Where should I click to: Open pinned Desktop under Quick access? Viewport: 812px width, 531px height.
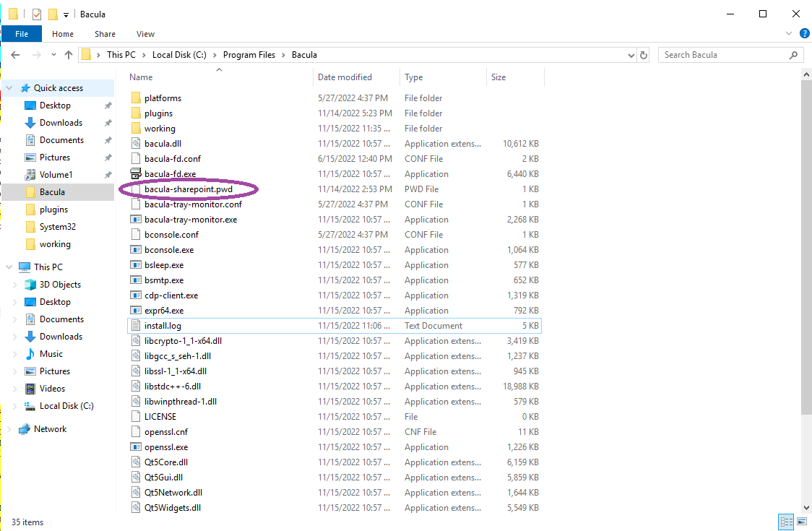point(55,105)
